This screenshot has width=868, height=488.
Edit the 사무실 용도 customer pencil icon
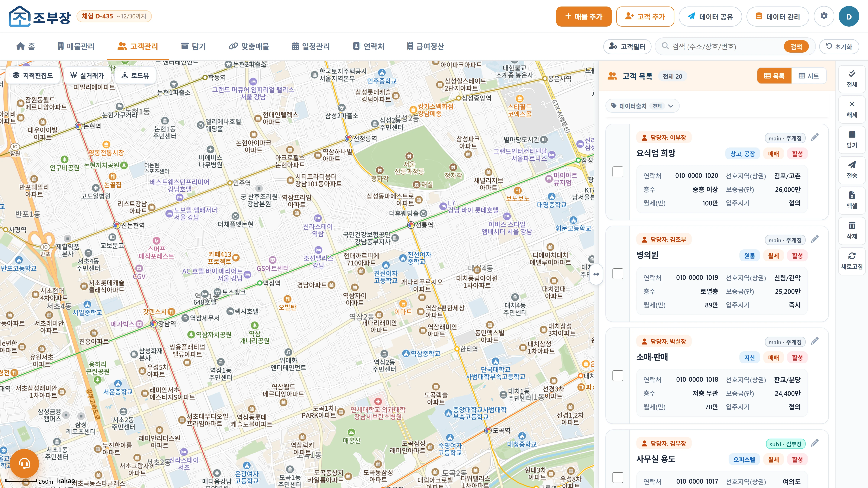click(815, 443)
